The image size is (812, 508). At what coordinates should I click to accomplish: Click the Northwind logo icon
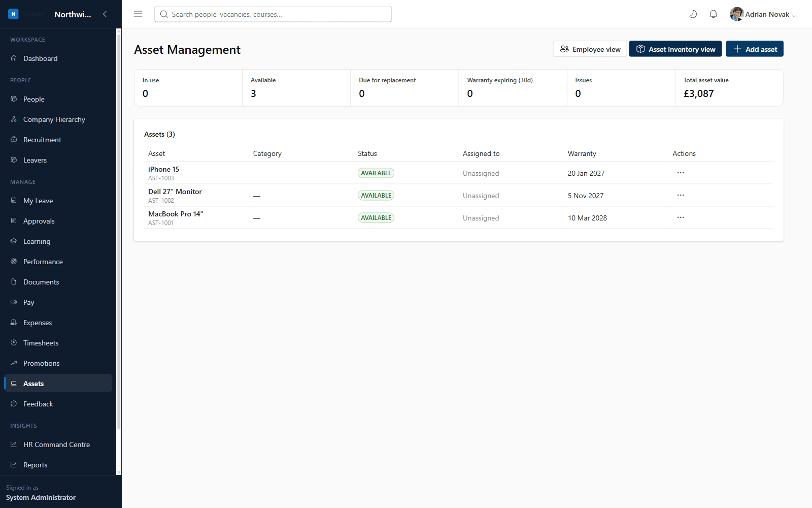(x=14, y=14)
